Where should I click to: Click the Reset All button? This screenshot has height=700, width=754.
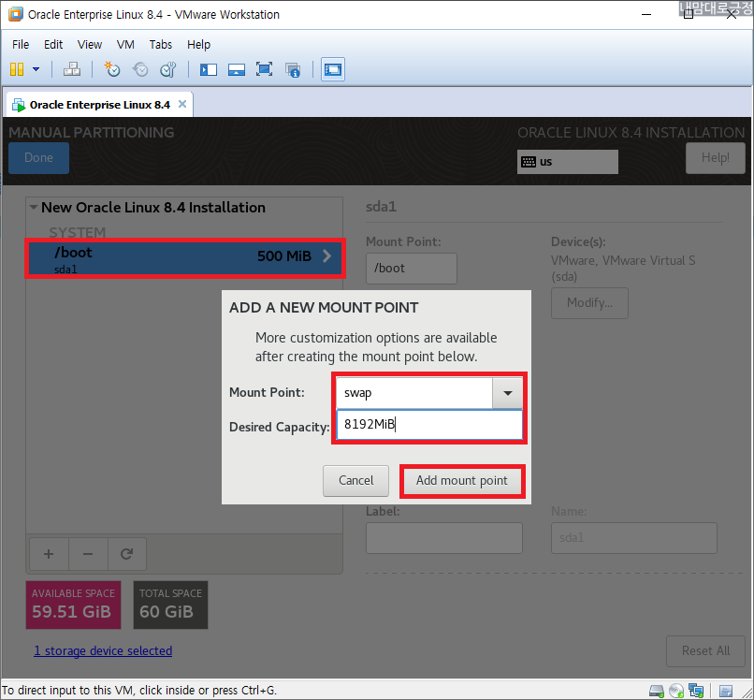point(705,651)
